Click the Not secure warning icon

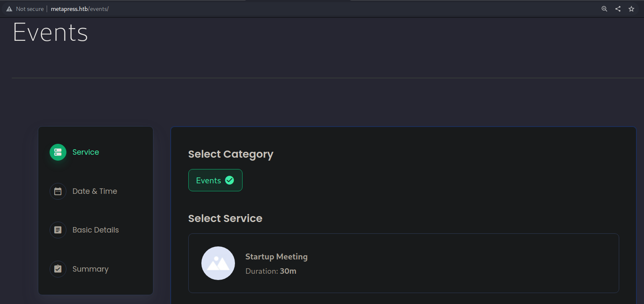tap(9, 9)
